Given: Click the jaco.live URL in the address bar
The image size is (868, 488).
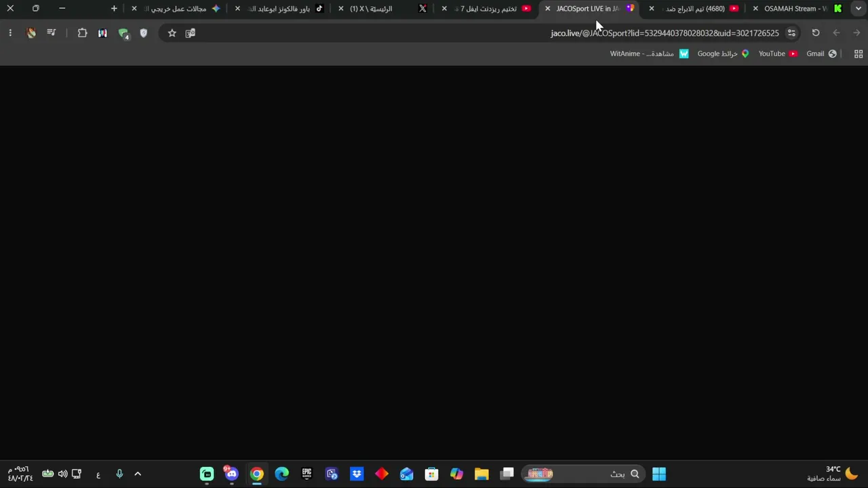Looking at the screenshot, I should 665,33.
